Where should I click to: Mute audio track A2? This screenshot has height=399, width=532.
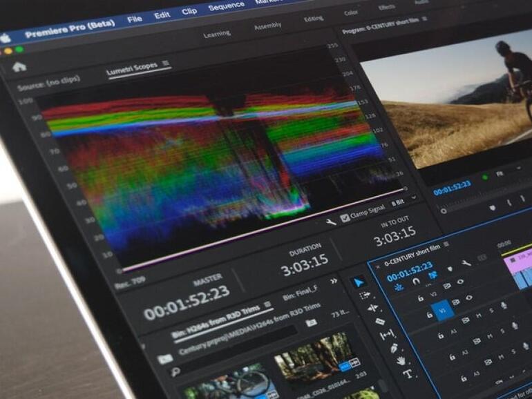click(490, 337)
